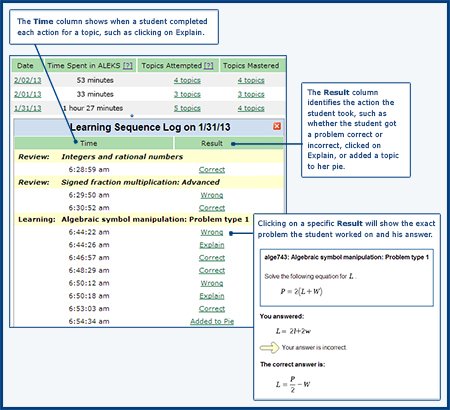Open the Correct result at 6:28:59 am
450x410 pixels.
click(212, 170)
